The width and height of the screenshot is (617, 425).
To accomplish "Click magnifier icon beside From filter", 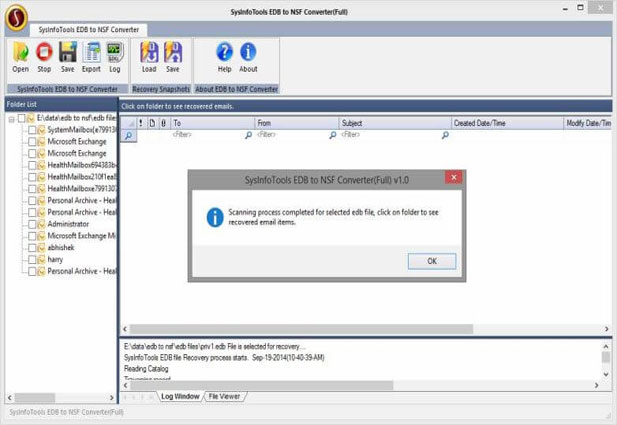I will 333,135.
